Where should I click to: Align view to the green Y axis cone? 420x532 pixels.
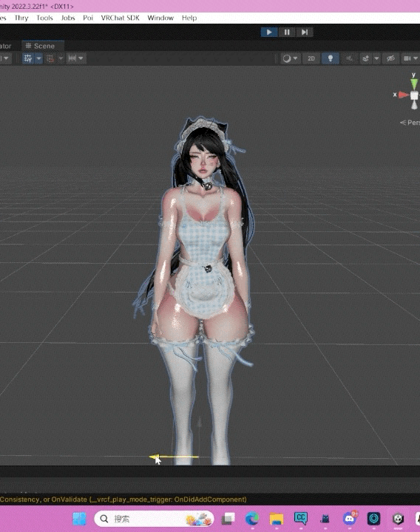pyautogui.click(x=414, y=83)
